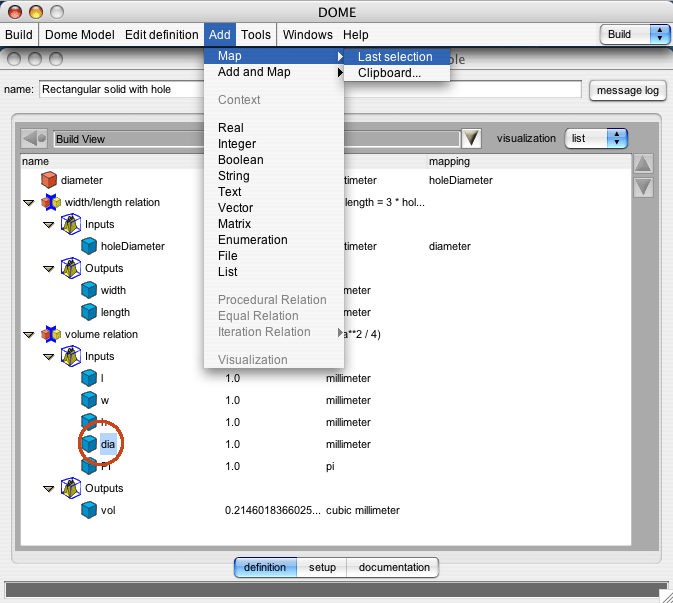673x603 pixels.
Task: Add an Enumeration parameter from menu
Action: pyautogui.click(x=274, y=239)
